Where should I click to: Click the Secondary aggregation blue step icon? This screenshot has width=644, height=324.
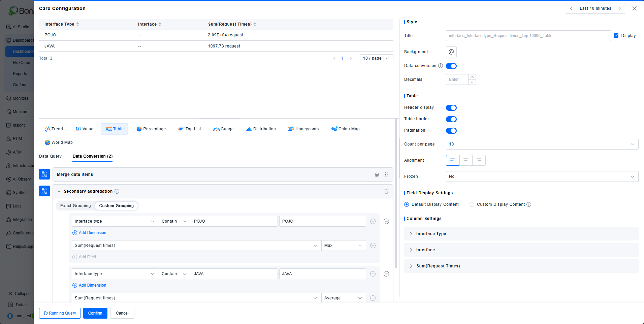[x=44, y=191]
